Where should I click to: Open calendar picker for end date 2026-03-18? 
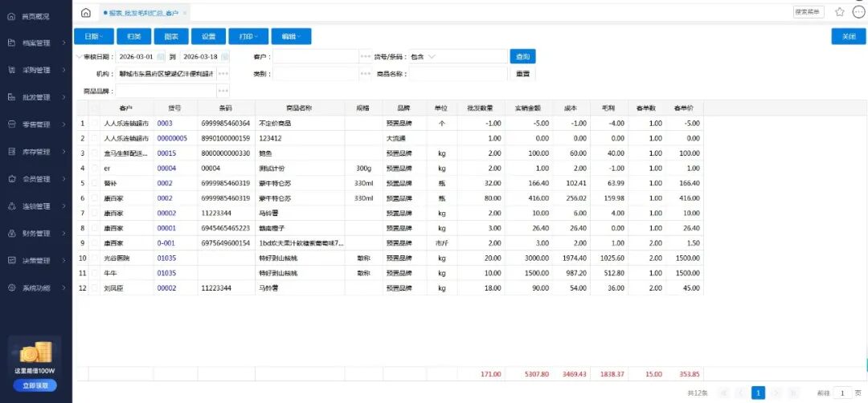point(225,57)
